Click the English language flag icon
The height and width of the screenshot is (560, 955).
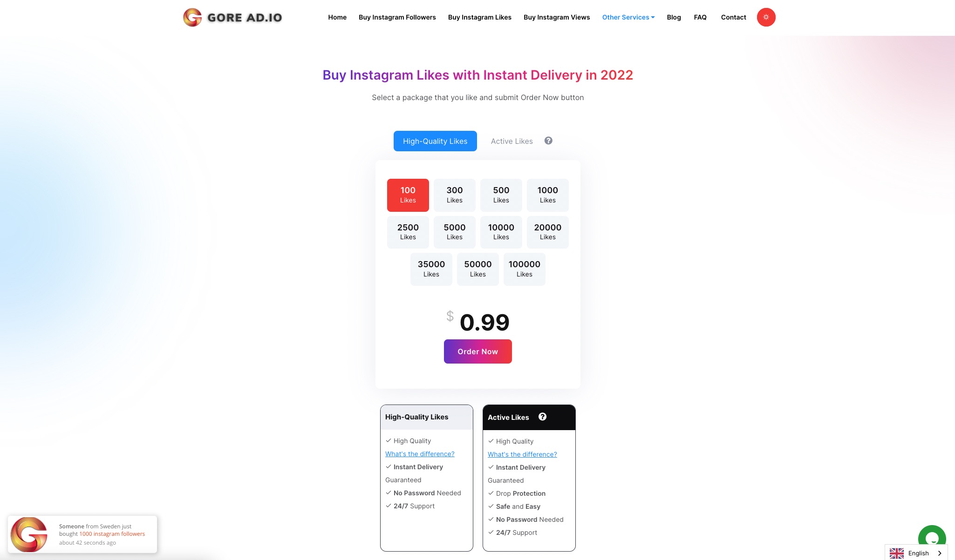pyautogui.click(x=897, y=552)
